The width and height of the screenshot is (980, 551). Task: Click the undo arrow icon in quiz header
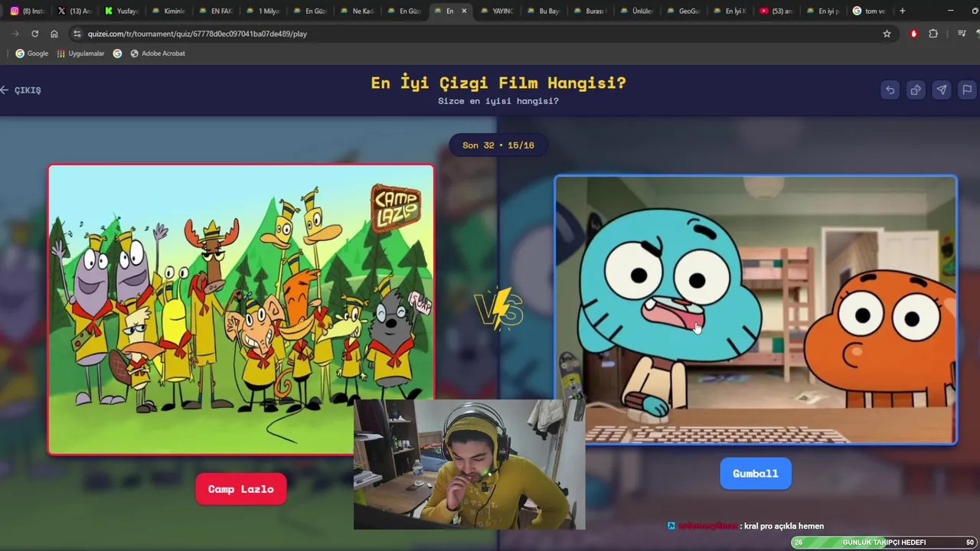coord(890,90)
